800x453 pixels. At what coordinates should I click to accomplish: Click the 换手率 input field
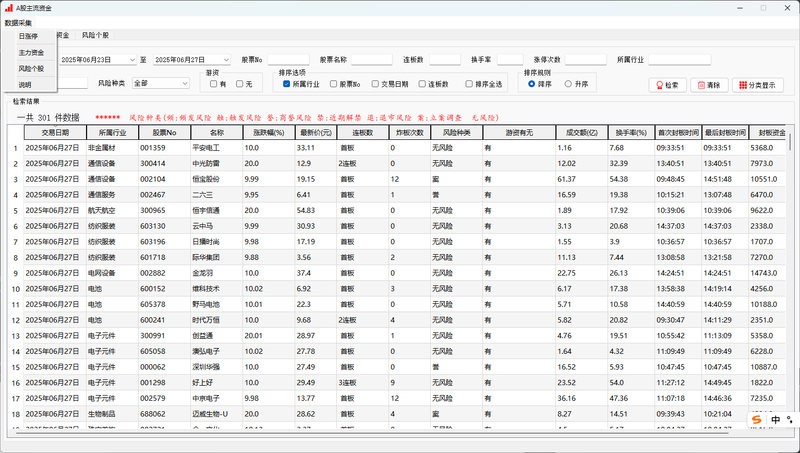tap(510, 60)
